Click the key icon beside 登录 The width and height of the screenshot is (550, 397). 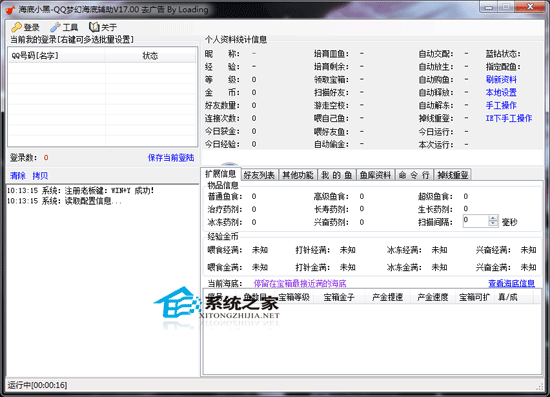(16, 27)
